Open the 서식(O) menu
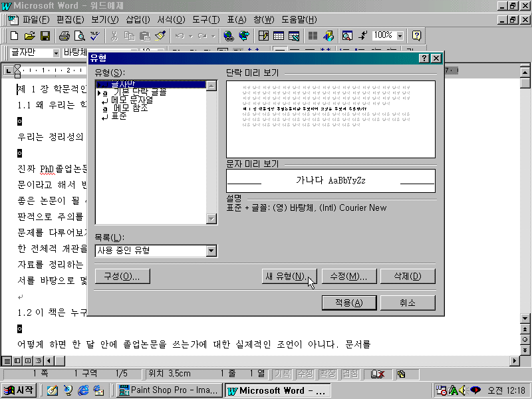The image size is (532, 399). pyautogui.click(x=171, y=20)
